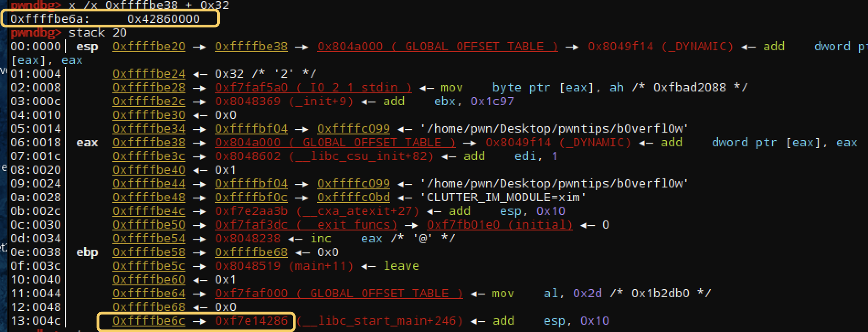Click the stack address 0xffffbe2c
The height and width of the screenshot is (332, 868).
(x=149, y=102)
